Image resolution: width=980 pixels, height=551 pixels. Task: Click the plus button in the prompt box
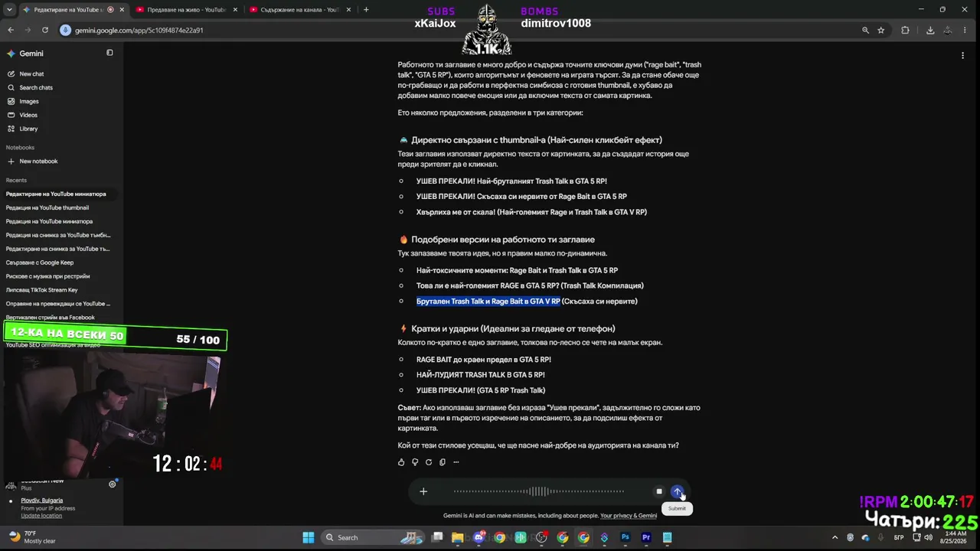[x=423, y=491]
